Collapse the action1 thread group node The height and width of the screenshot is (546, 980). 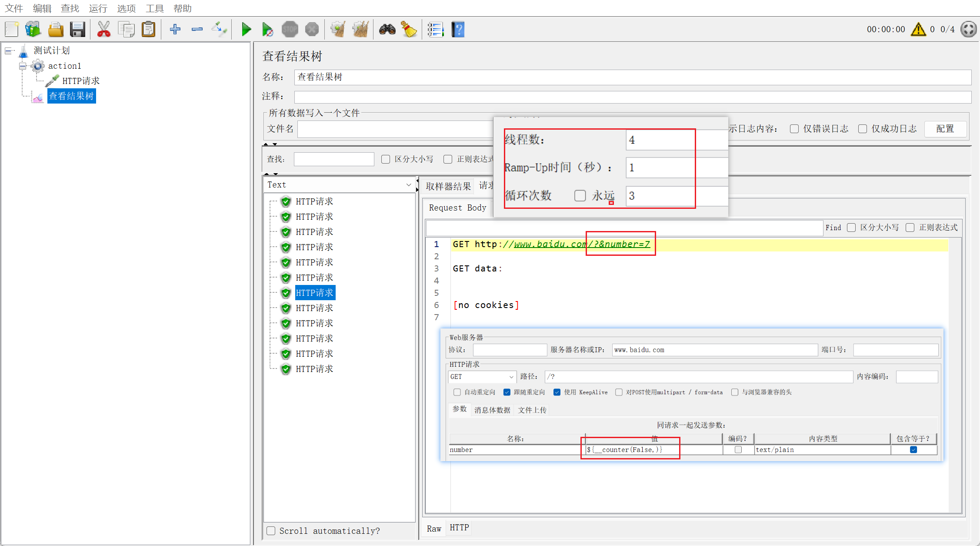point(23,66)
